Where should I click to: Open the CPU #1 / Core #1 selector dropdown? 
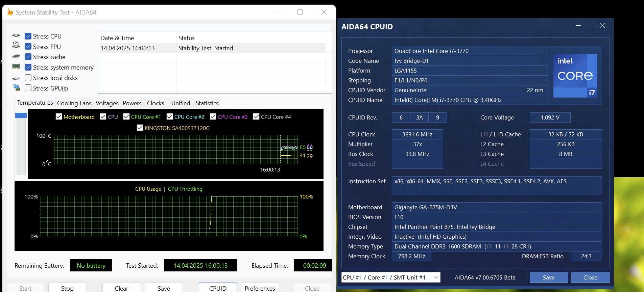(391, 277)
